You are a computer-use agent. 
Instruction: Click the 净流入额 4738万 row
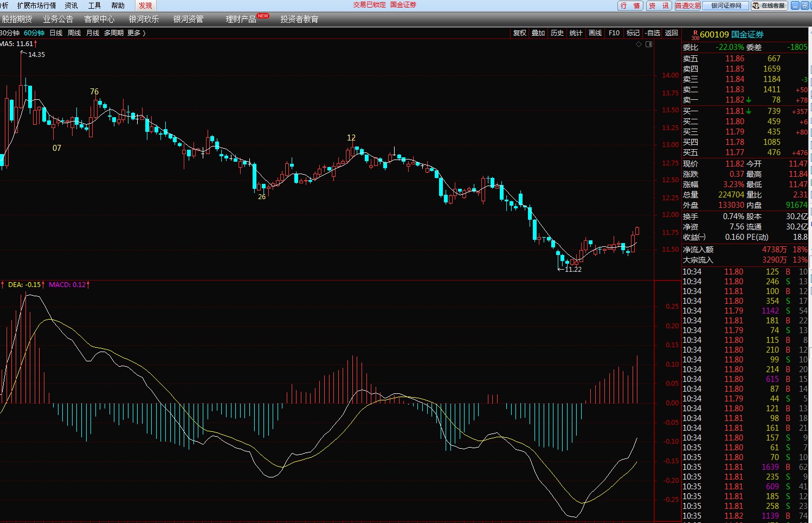coord(745,250)
